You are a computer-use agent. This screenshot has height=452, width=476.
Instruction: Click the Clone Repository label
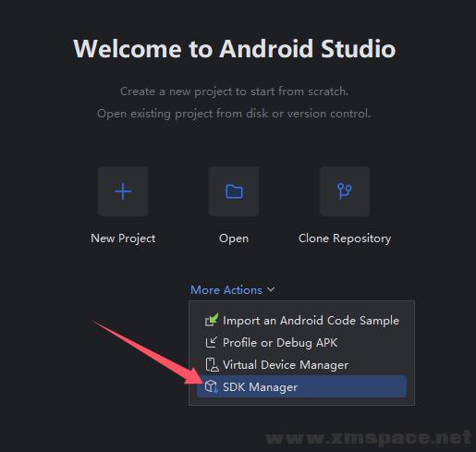coord(345,238)
